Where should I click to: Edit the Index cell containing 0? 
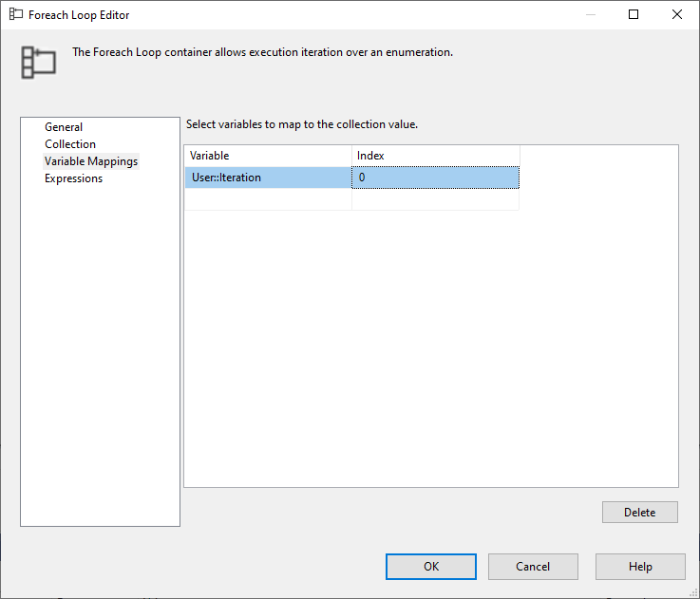[435, 178]
